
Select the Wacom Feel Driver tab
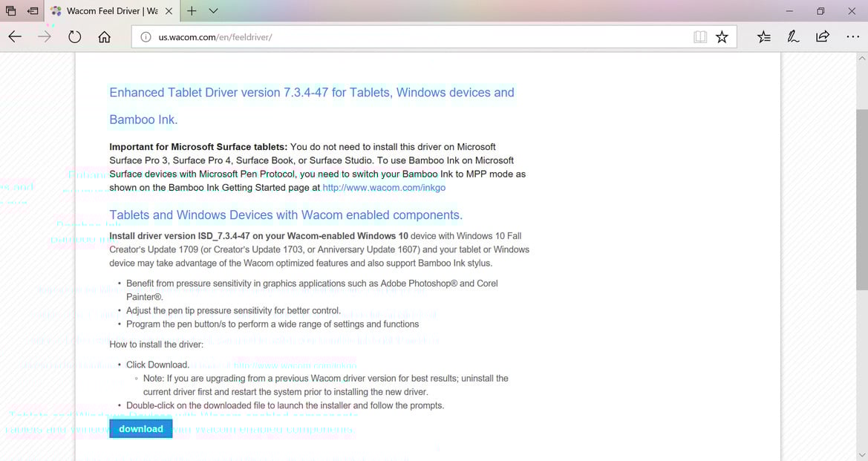click(111, 10)
